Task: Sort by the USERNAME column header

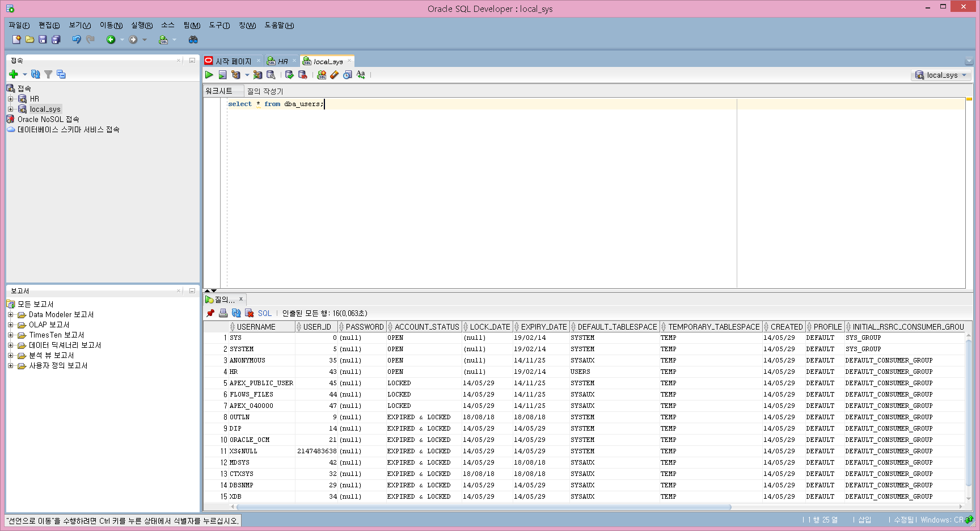Action: point(262,327)
